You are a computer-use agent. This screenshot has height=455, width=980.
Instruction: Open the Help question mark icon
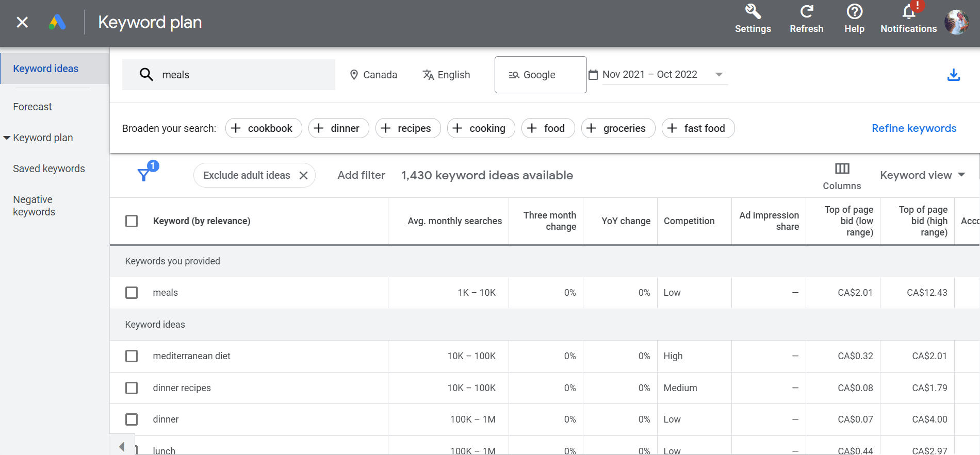click(x=854, y=12)
